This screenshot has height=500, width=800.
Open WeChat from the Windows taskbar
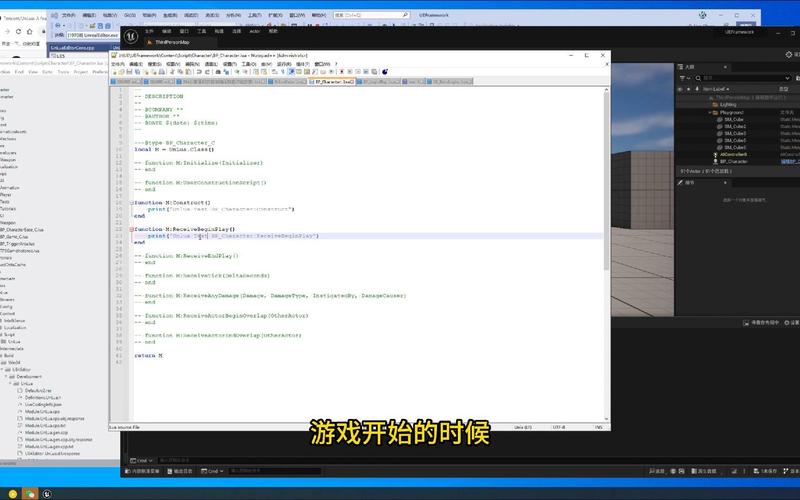coord(30,493)
